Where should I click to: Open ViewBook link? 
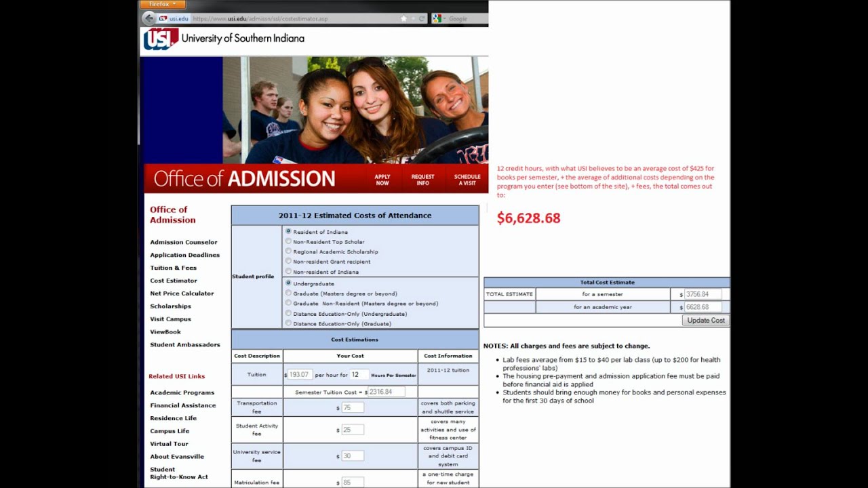coord(165,332)
